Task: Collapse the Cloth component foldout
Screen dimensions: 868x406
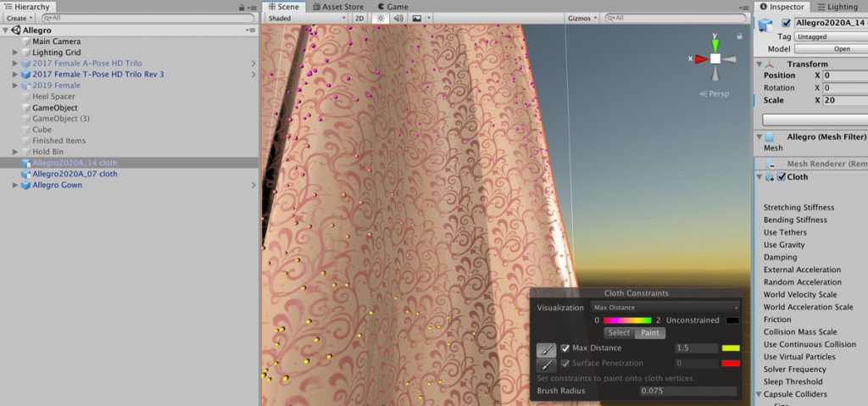Action: pyautogui.click(x=759, y=177)
